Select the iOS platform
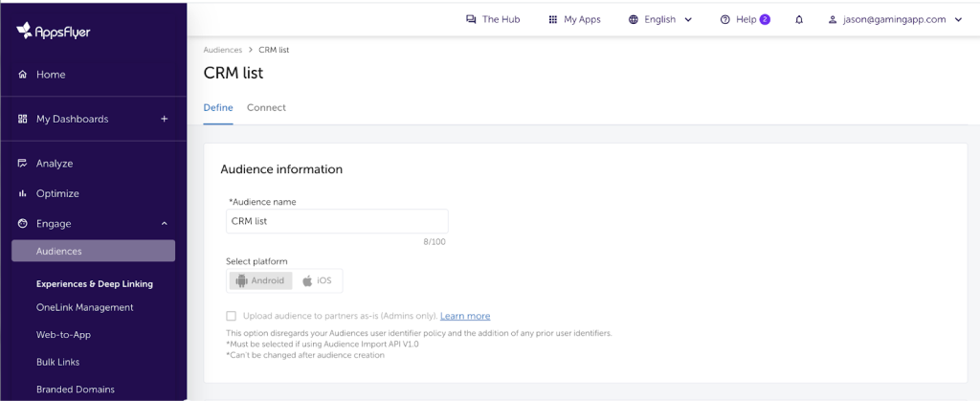Screen dimensions: 980x401 (317, 280)
